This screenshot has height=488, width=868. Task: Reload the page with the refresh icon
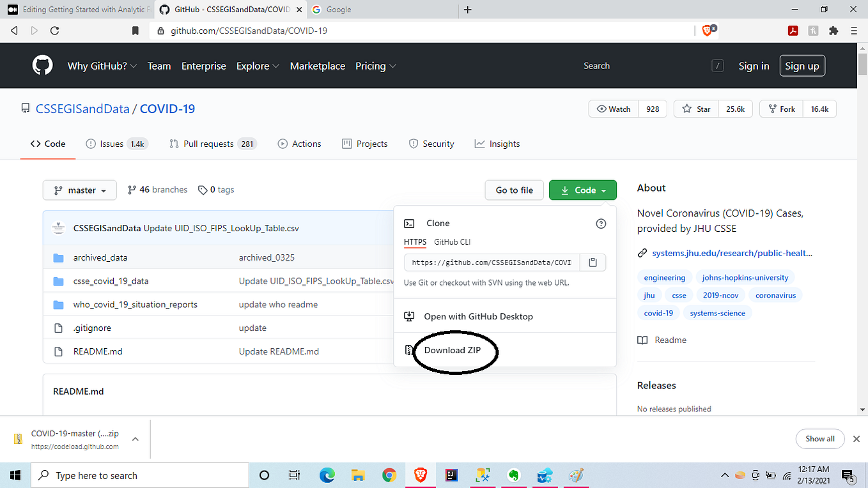[x=54, y=30]
